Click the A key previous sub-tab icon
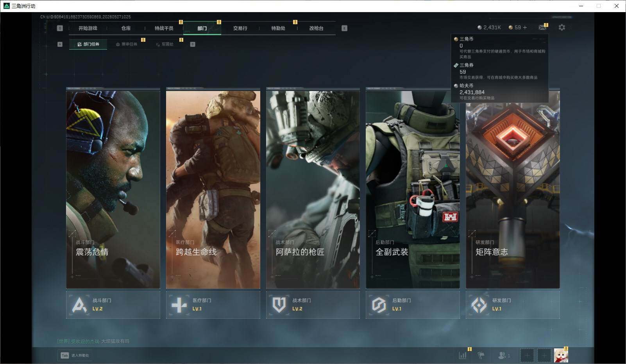The width and height of the screenshot is (626, 364). tap(60, 44)
